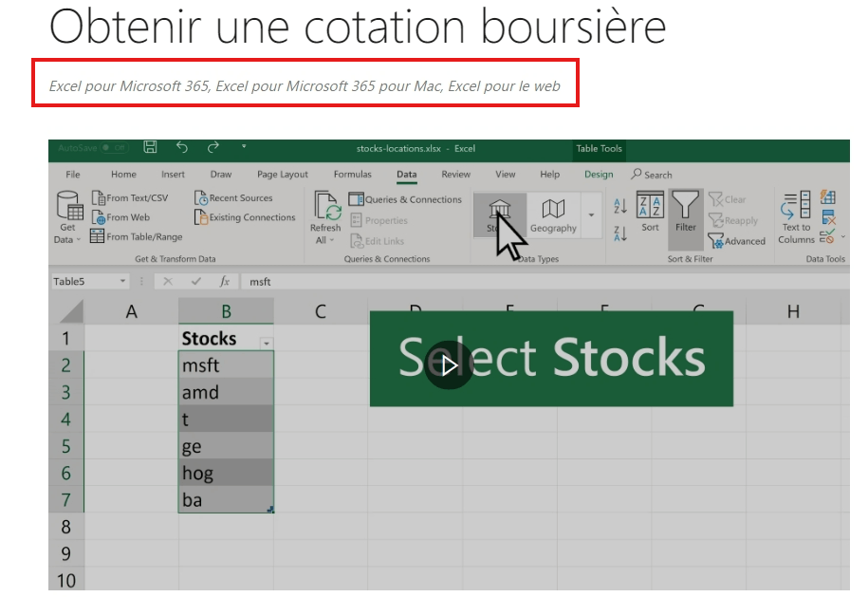Choose From Web import
Viewport: 868px width, 597px height.
coord(120,217)
